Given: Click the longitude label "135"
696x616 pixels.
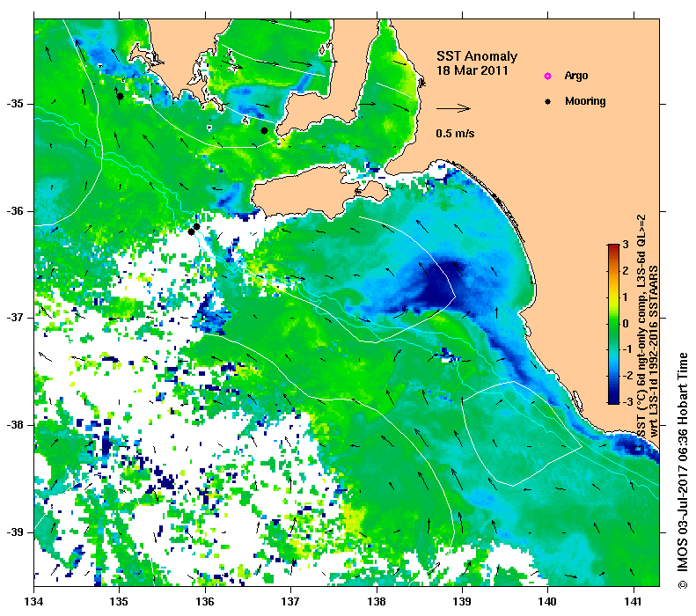Looking at the screenshot, I should click(x=120, y=602).
